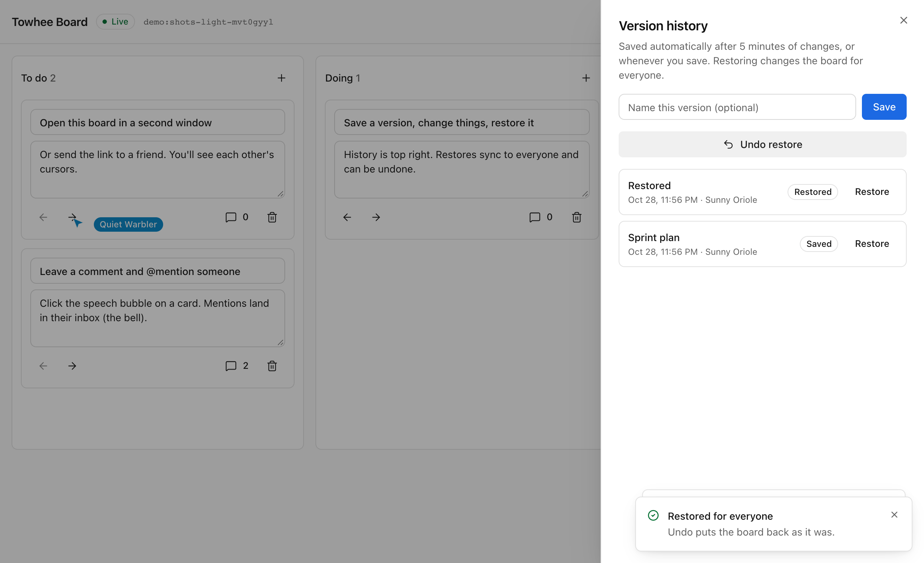Click the 'Quiet Warbler' cursor label
The image size is (924, 563).
click(128, 224)
